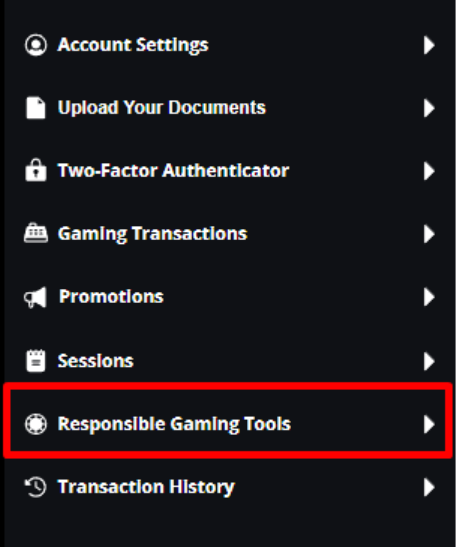Screen dimensions: 456x547
Task: Expand the Promotions arrow
Action: 429,297
